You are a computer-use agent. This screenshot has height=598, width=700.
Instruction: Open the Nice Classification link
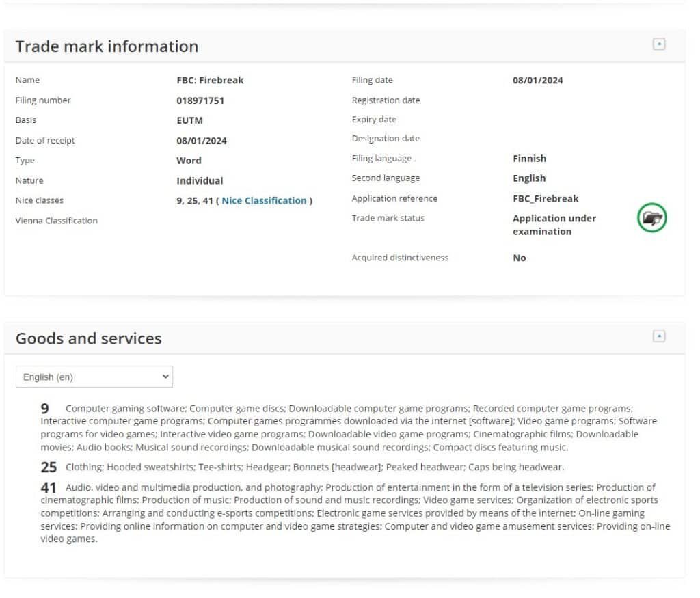click(264, 201)
